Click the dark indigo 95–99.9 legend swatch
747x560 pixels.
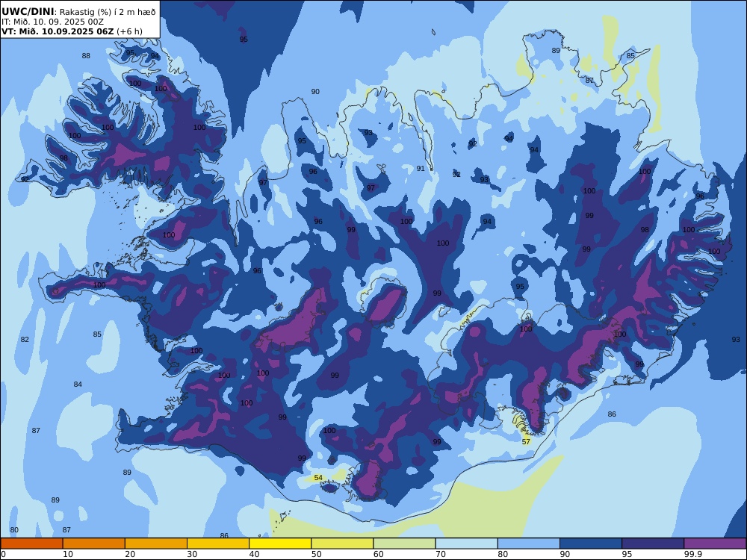point(653,544)
